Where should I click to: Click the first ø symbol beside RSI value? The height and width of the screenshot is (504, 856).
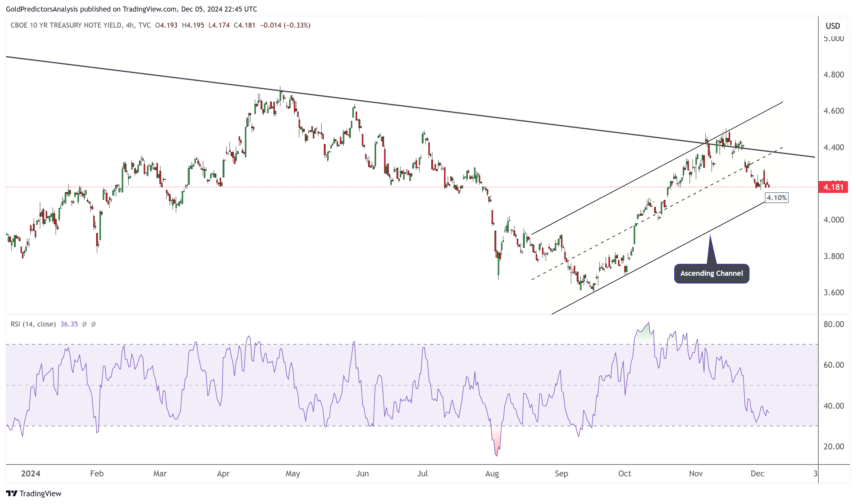84,324
